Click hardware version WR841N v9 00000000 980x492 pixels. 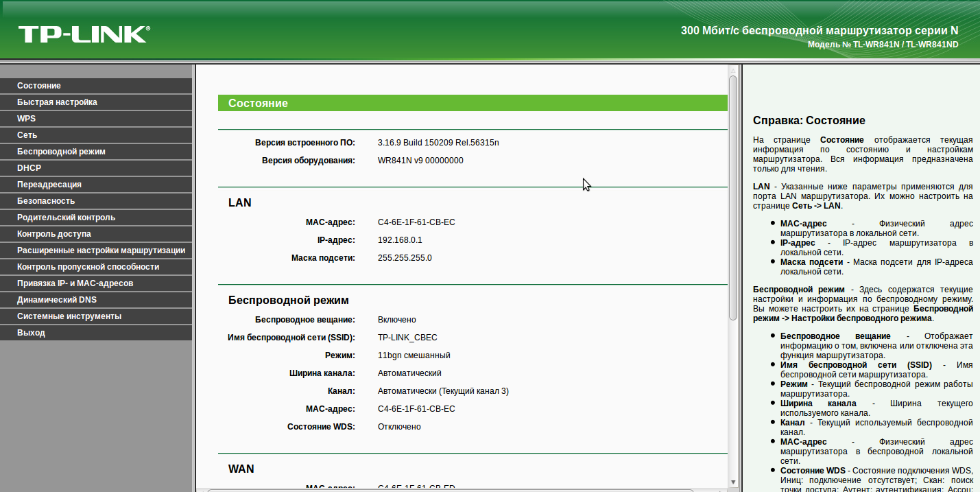pyautogui.click(x=420, y=161)
